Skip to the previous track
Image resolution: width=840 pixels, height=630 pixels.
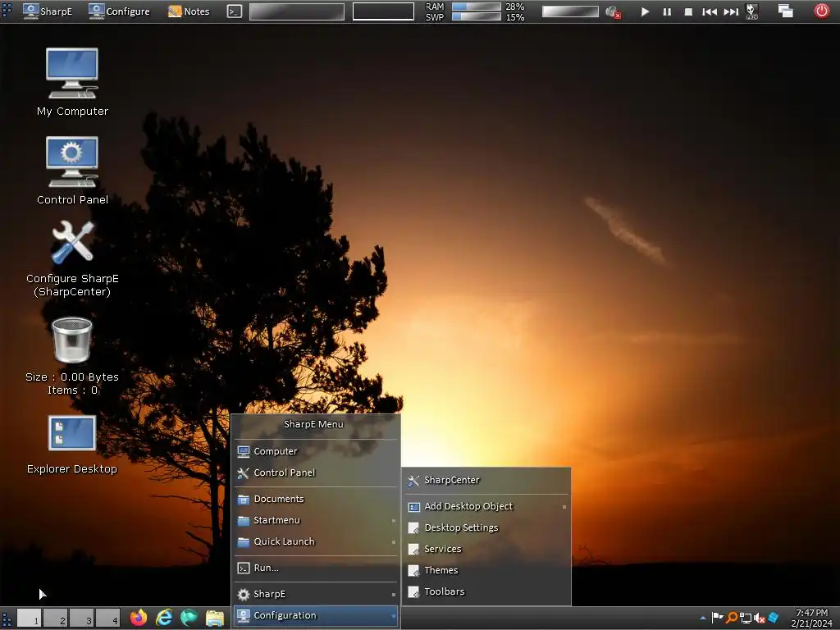pyautogui.click(x=710, y=11)
